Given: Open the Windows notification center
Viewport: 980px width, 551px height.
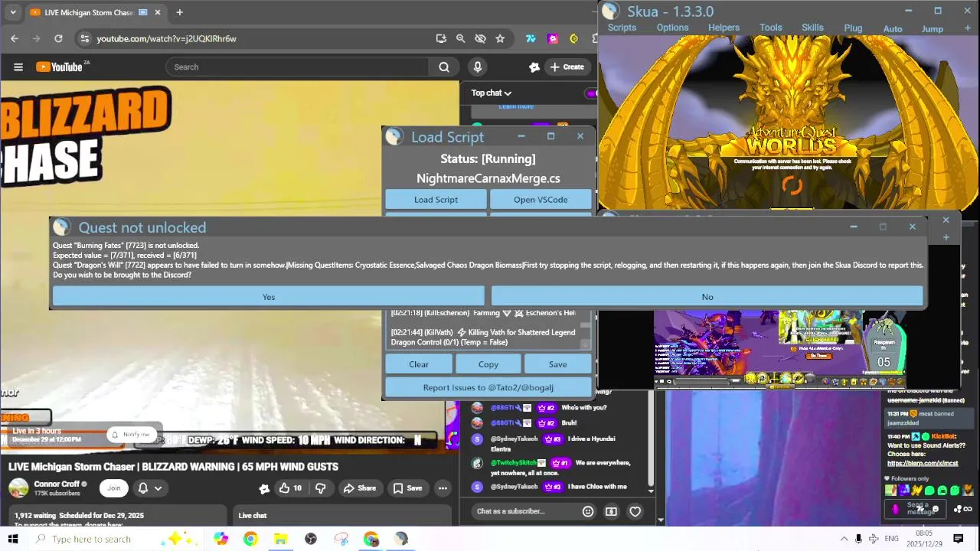Looking at the screenshot, I should [958, 539].
